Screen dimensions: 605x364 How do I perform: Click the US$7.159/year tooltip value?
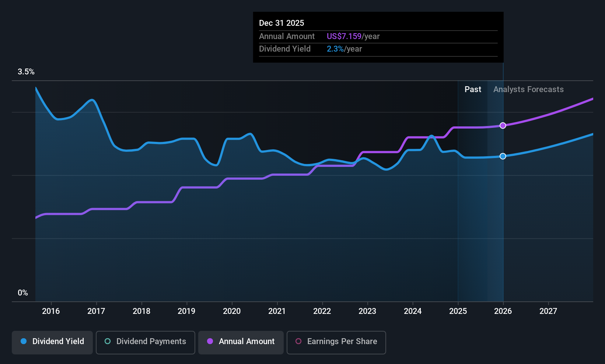[x=353, y=36]
